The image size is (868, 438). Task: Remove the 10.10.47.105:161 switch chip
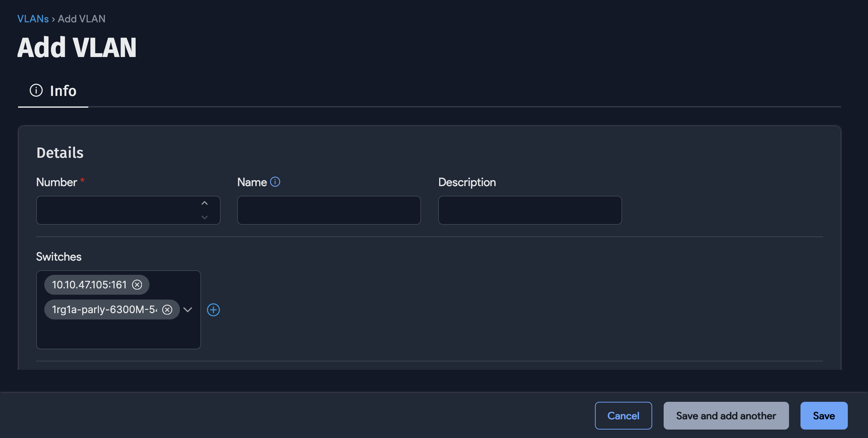coord(137,284)
